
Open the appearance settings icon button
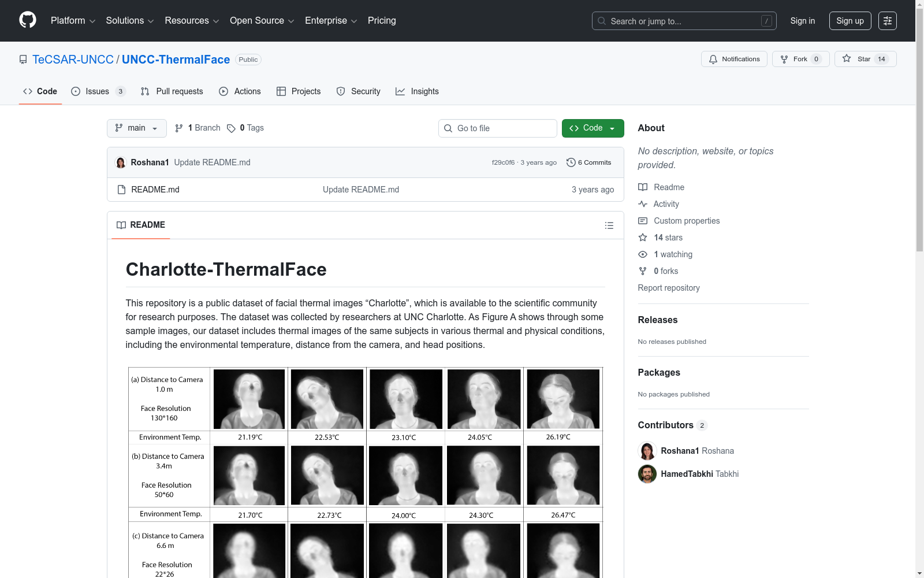pyautogui.click(x=888, y=21)
